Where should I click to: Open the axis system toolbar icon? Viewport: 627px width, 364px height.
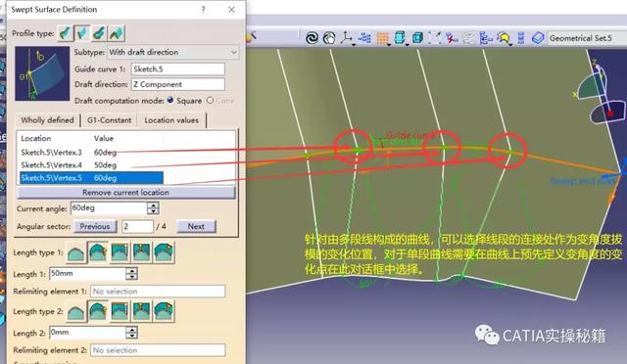tap(346, 37)
